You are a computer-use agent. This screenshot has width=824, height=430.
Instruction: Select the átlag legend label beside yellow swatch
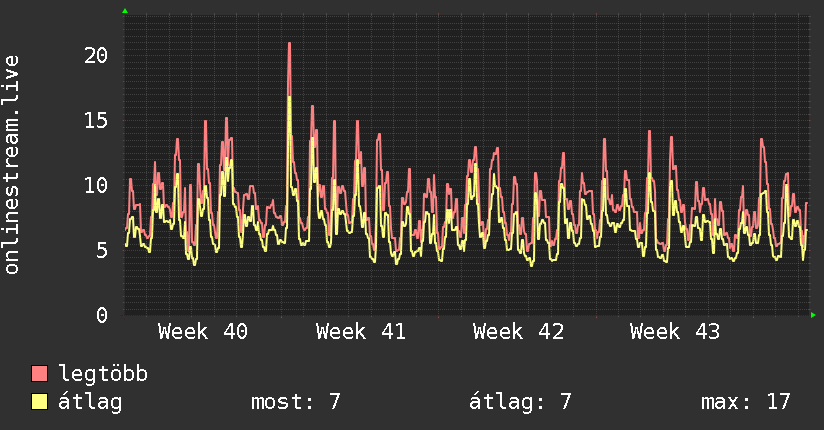(x=90, y=402)
